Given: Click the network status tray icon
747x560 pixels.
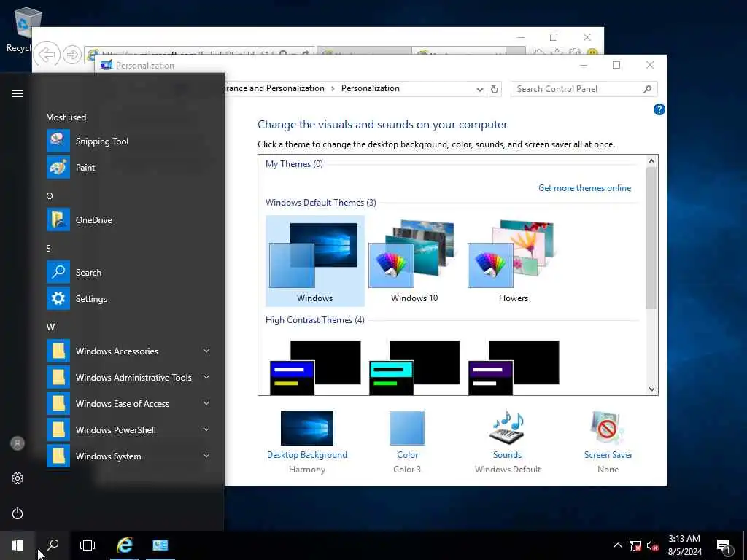Looking at the screenshot, I should tap(635, 545).
